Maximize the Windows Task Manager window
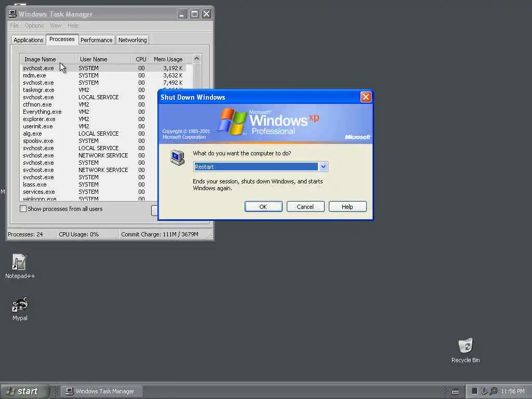The image size is (532, 399). (194, 14)
